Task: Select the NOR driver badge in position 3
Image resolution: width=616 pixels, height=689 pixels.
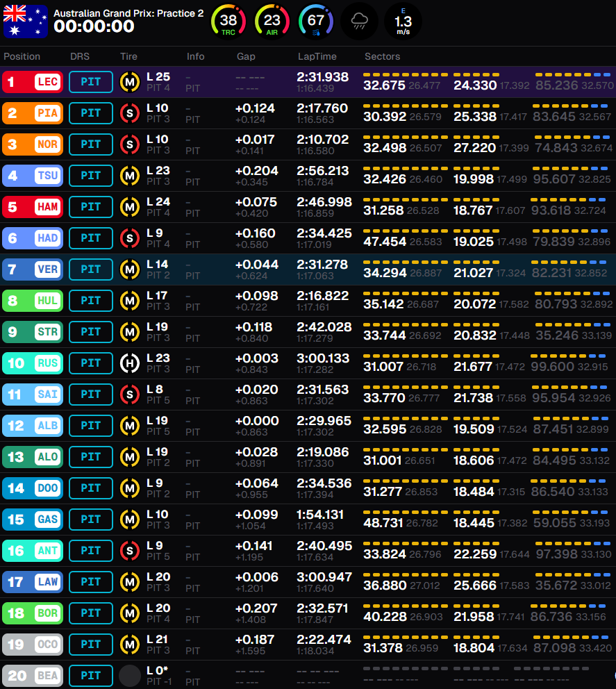Action: pyautogui.click(x=33, y=144)
